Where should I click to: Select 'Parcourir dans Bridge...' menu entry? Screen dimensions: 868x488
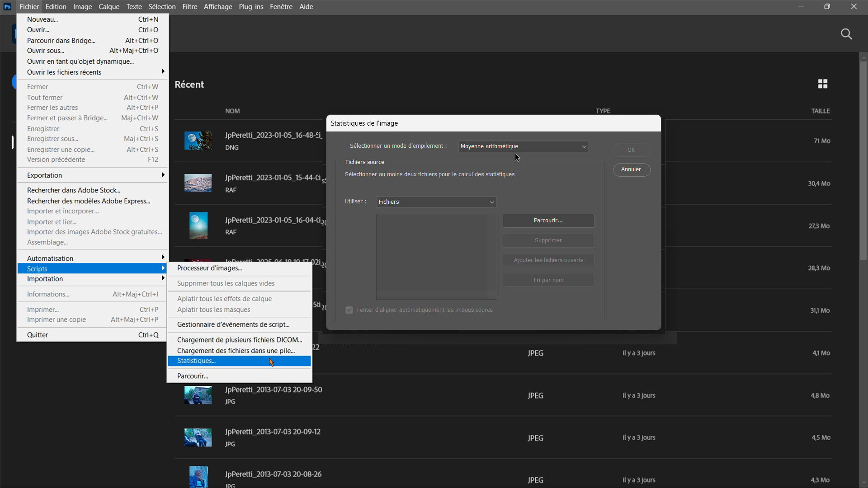click(93, 41)
